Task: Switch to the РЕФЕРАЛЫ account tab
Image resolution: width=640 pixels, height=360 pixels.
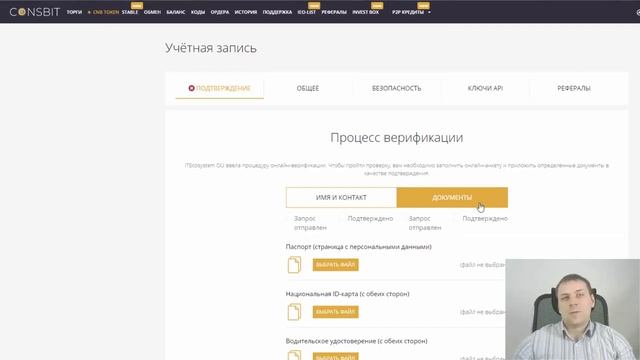Action: [573, 88]
